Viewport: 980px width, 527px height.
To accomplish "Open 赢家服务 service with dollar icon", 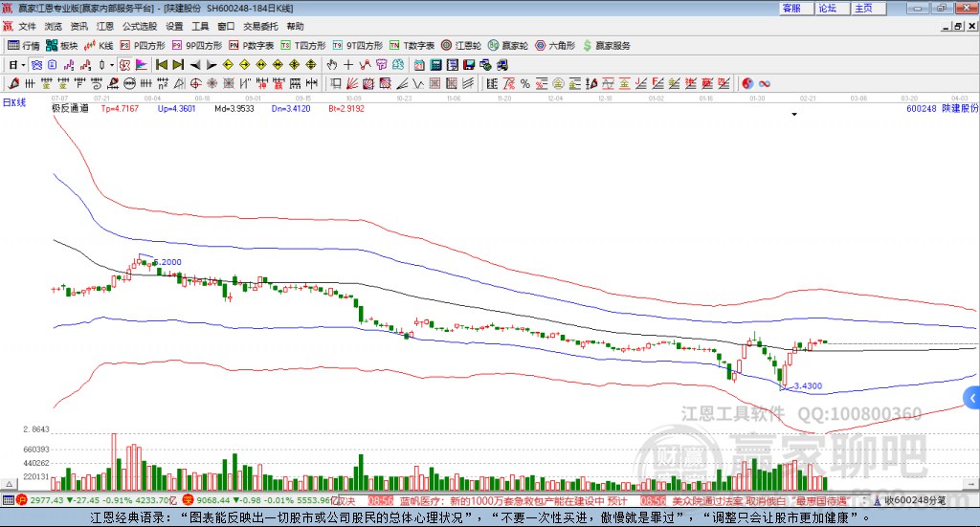I will 607,46.
